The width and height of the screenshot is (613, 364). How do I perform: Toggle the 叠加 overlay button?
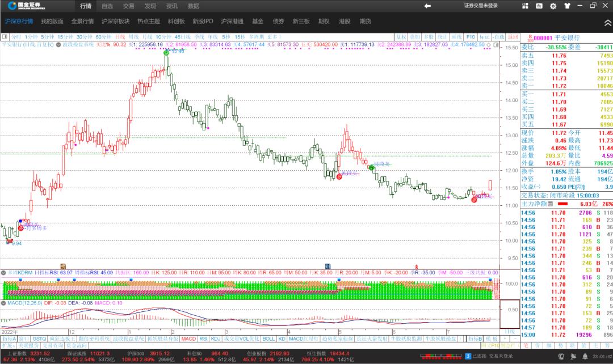415,36
